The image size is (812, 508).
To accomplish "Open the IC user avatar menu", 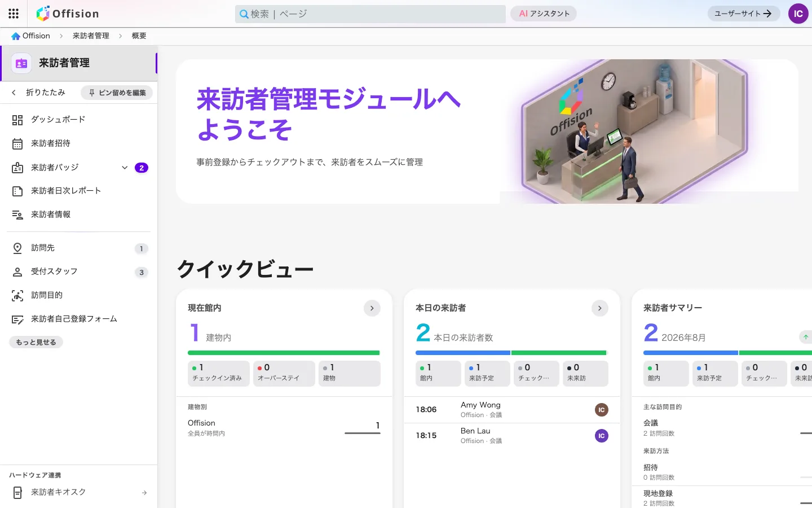I will tap(798, 14).
